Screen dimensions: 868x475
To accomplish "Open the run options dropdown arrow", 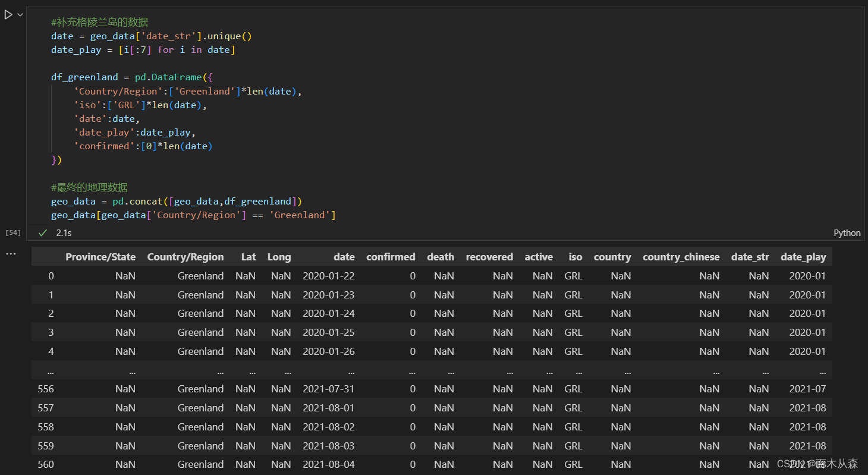I will click(x=20, y=15).
